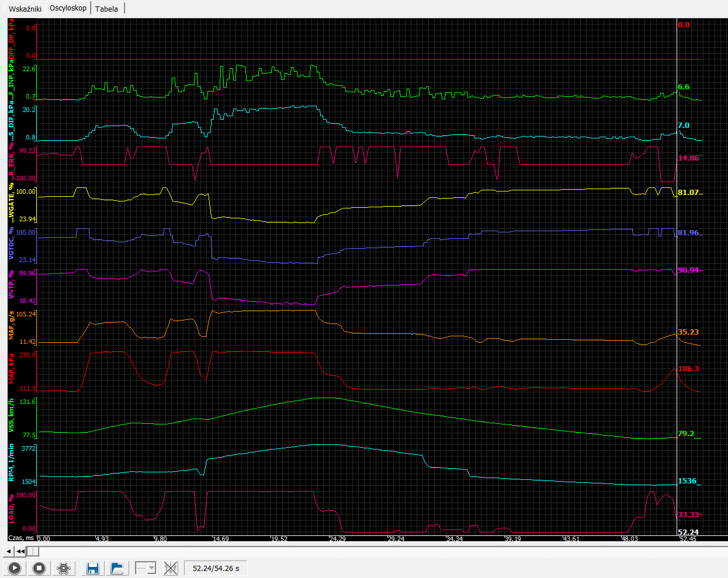728x578 pixels.
Task: Click the single left arrow scroll button
Action: click(x=8, y=551)
